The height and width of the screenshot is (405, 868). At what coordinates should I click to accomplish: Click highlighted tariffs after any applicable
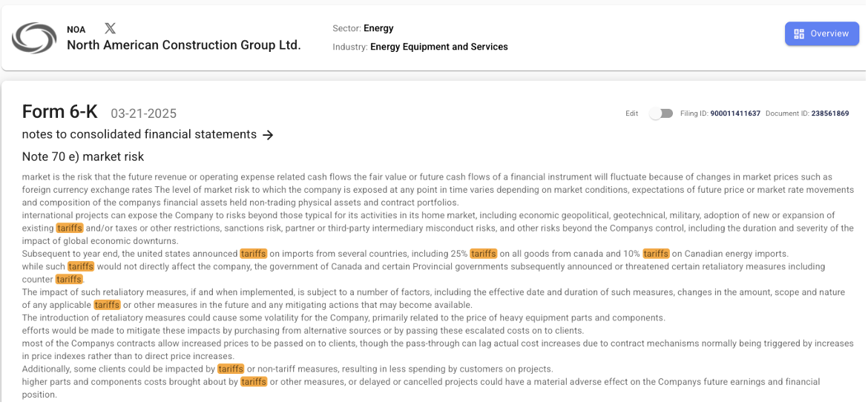tap(107, 305)
